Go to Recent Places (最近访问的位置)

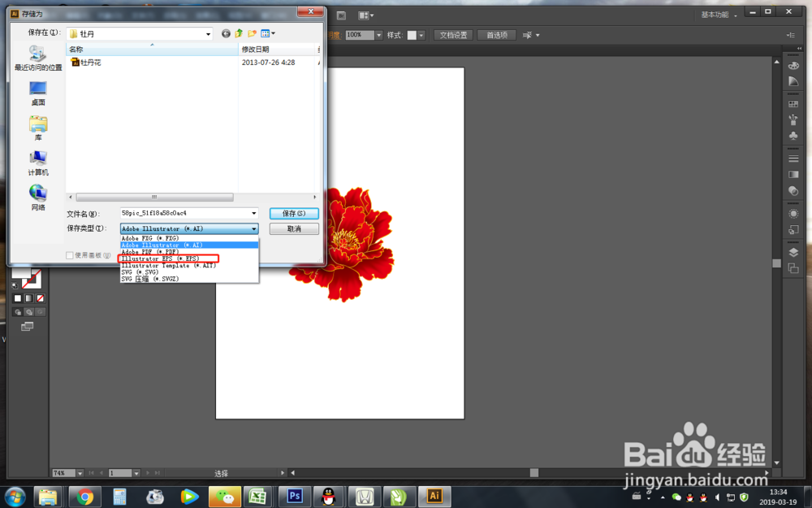tap(38, 58)
